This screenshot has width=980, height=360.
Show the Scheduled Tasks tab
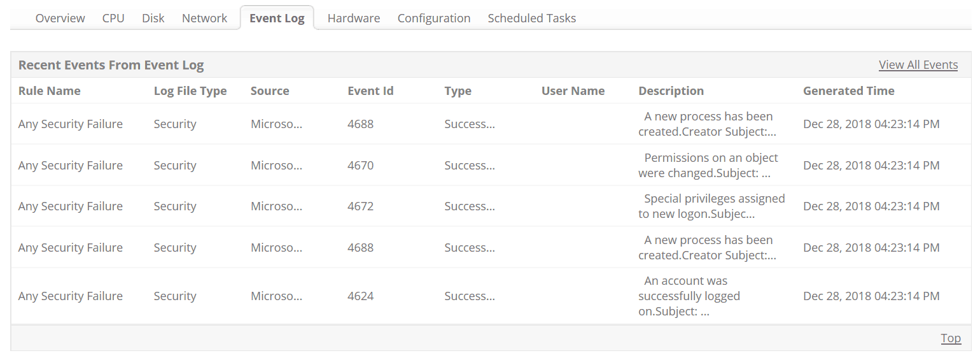pyautogui.click(x=532, y=18)
